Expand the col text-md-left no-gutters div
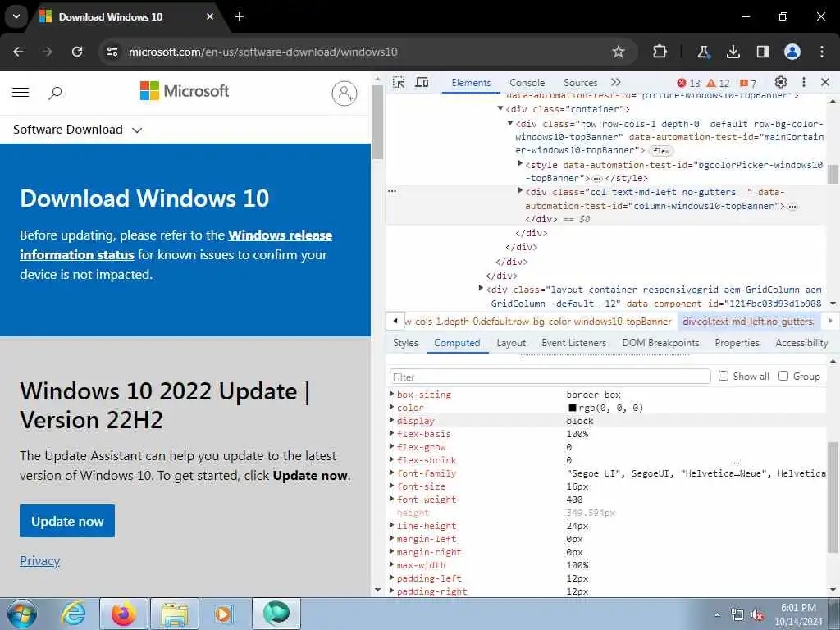The height and width of the screenshot is (630, 840). (x=519, y=190)
